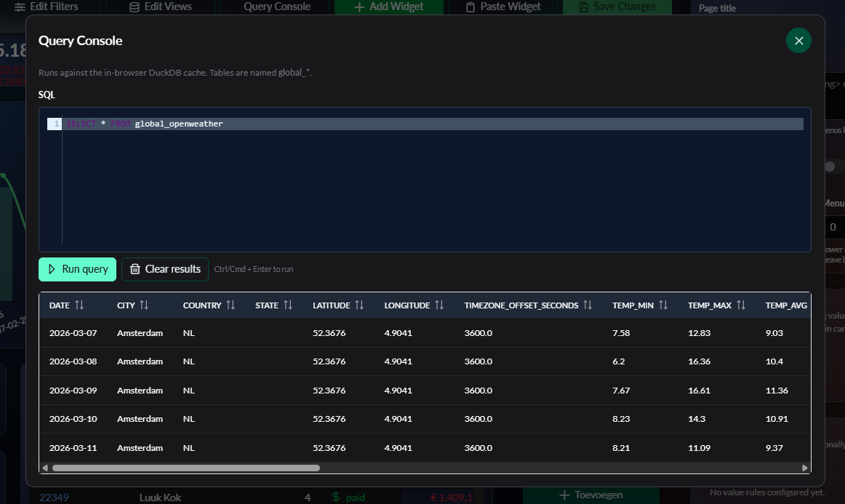
Task: Click the stacked-layers icon on Edit Views
Action: (x=133, y=7)
